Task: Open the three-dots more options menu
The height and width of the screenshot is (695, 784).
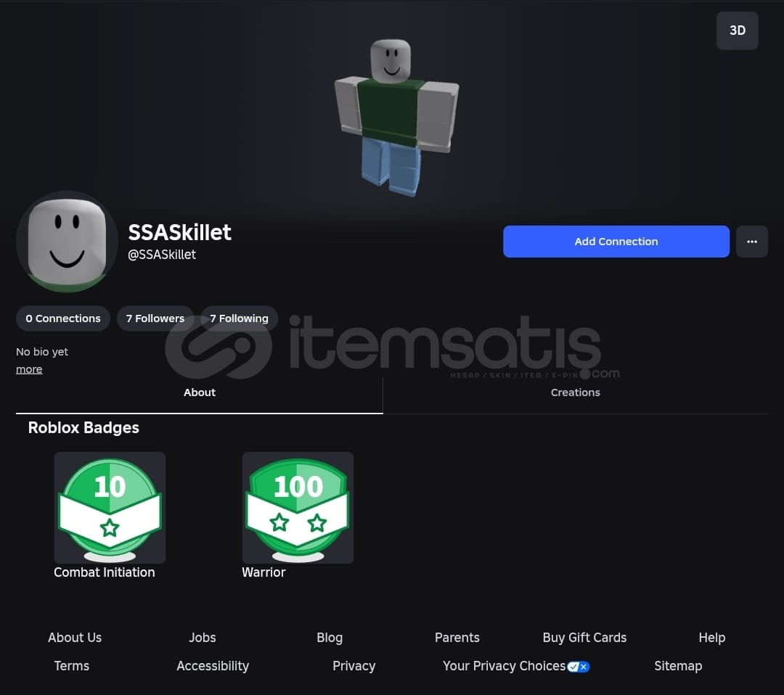Action: (751, 242)
